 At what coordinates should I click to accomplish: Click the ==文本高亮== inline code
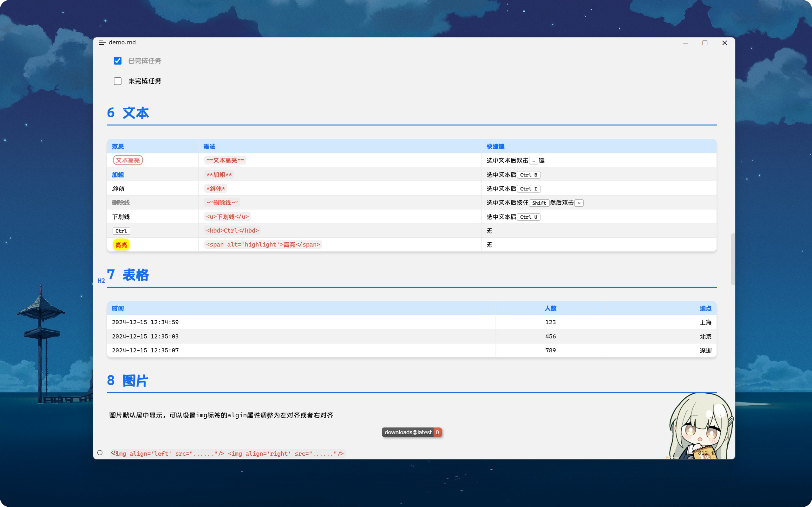coord(225,160)
